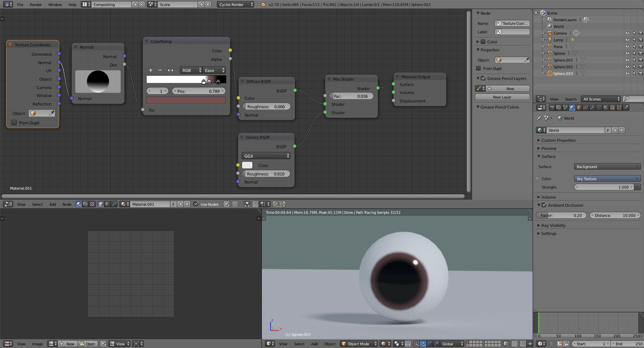Flip the ColorRamp with the arrows icon

click(x=170, y=70)
